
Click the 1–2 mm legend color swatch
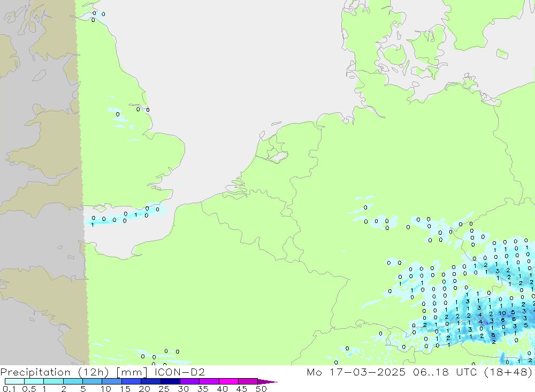(x=53, y=381)
